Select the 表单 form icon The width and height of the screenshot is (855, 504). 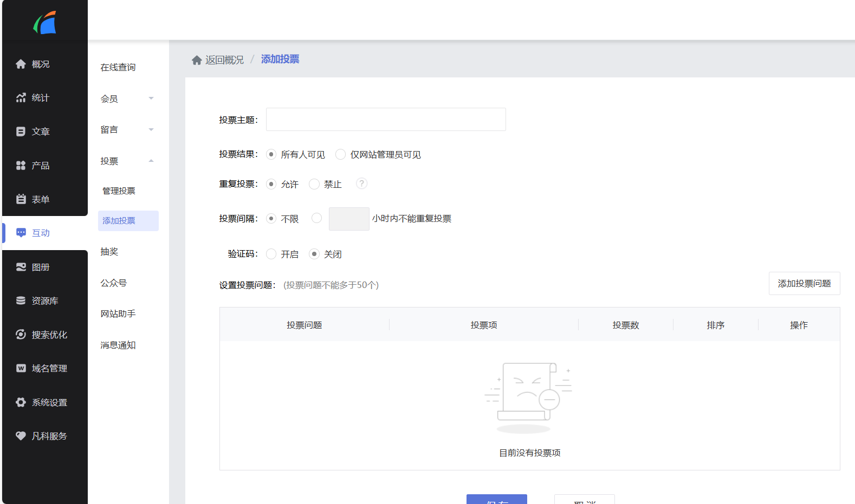click(21, 199)
